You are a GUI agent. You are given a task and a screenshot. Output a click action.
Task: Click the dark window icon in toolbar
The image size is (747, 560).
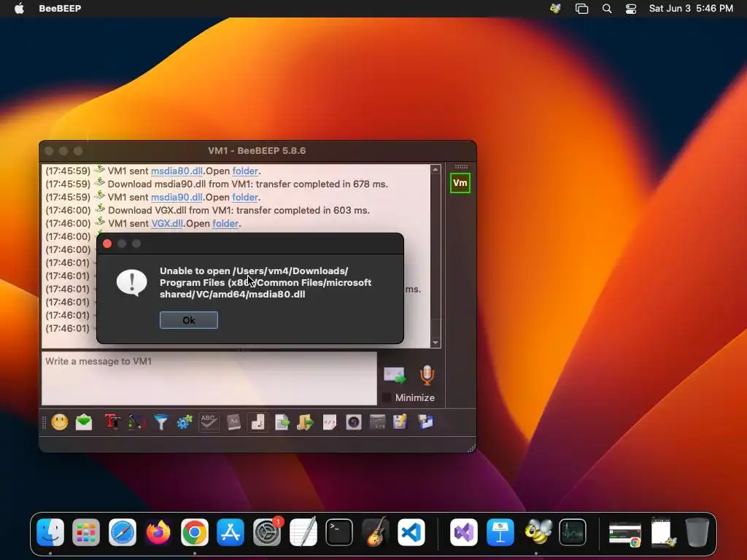[377, 422]
